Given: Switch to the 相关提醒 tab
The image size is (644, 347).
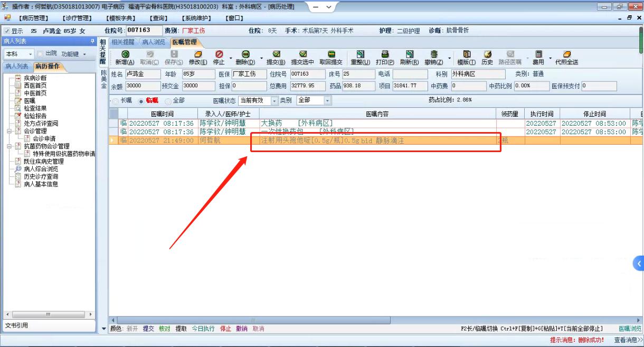Looking at the screenshot, I should pos(123,42).
